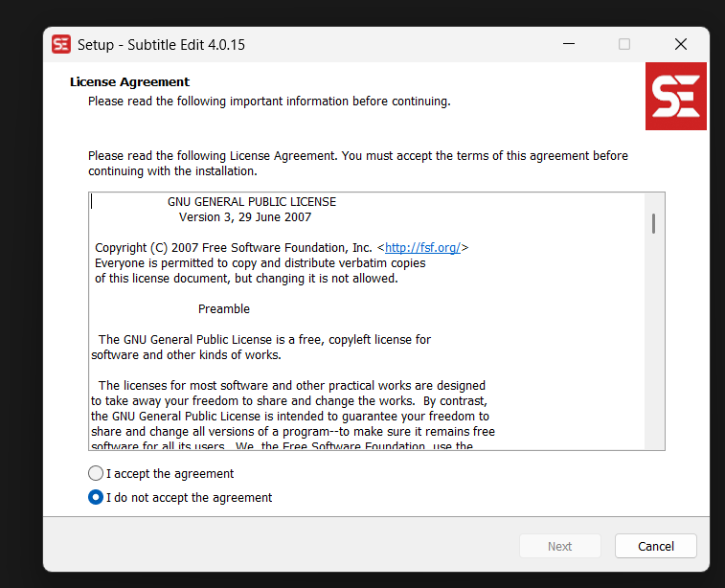
Task: Click the grayed-out Next button
Action: (559, 546)
